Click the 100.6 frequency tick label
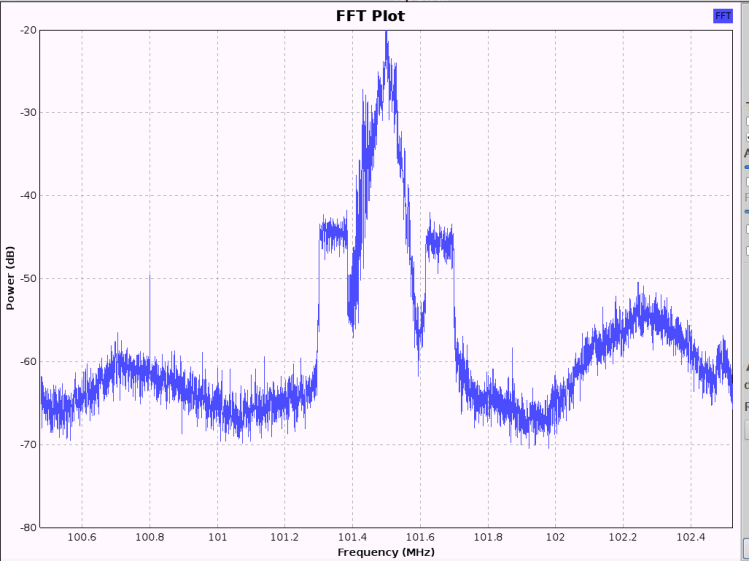Screen dimensions: 749x561 [82, 537]
